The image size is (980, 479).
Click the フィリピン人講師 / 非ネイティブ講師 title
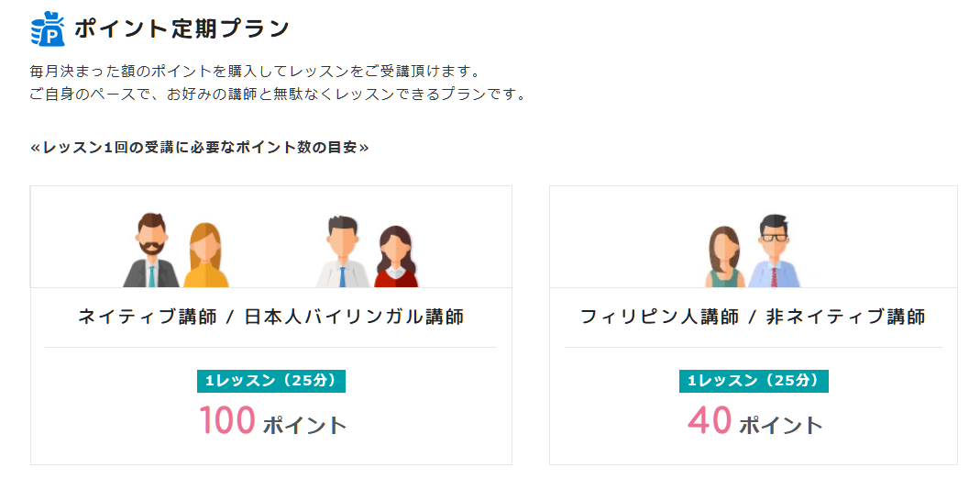(x=753, y=317)
